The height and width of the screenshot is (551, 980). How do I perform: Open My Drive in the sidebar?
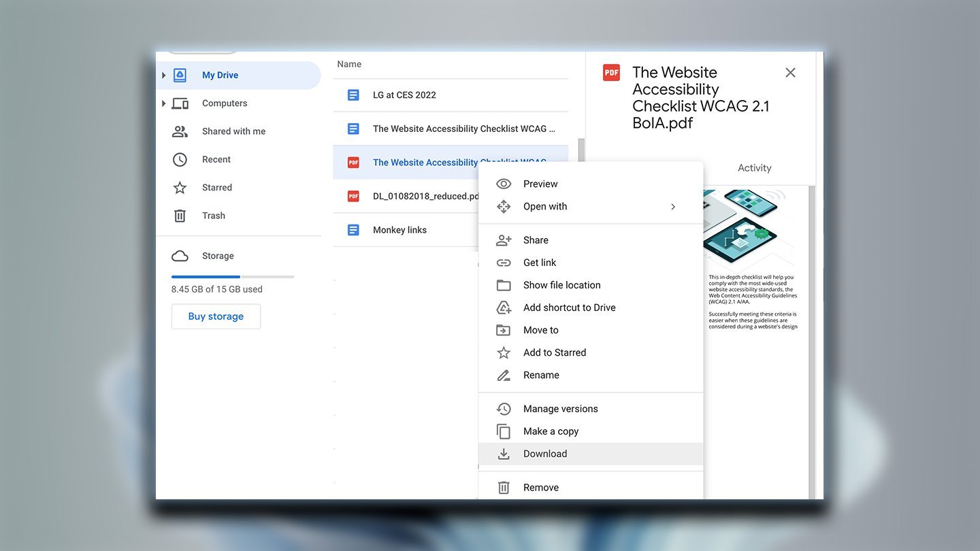[x=238, y=75]
